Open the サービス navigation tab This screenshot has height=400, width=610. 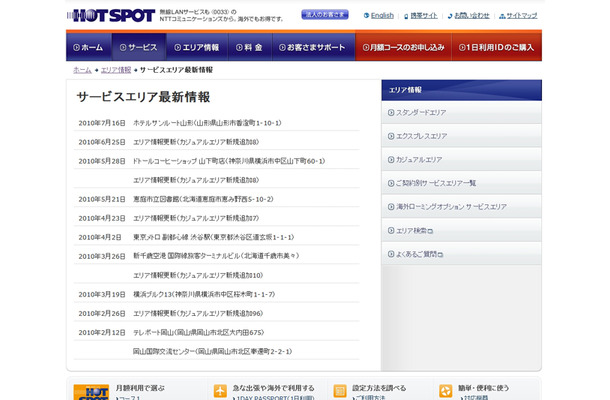[x=139, y=47]
